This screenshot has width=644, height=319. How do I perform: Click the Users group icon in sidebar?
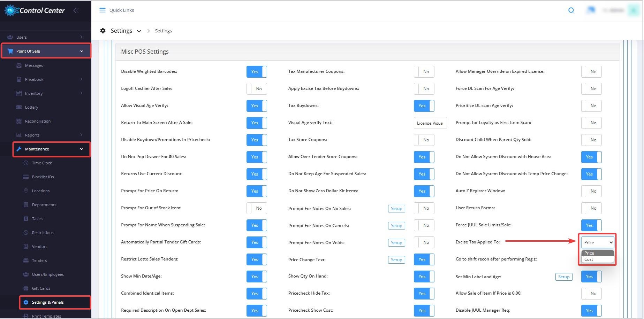point(10,37)
